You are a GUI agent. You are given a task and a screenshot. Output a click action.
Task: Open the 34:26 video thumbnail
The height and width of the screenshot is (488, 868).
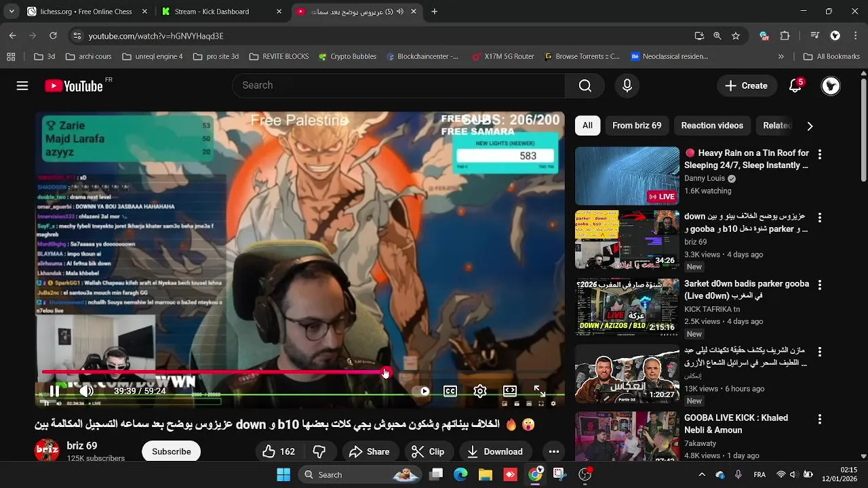pyautogui.click(x=627, y=239)
